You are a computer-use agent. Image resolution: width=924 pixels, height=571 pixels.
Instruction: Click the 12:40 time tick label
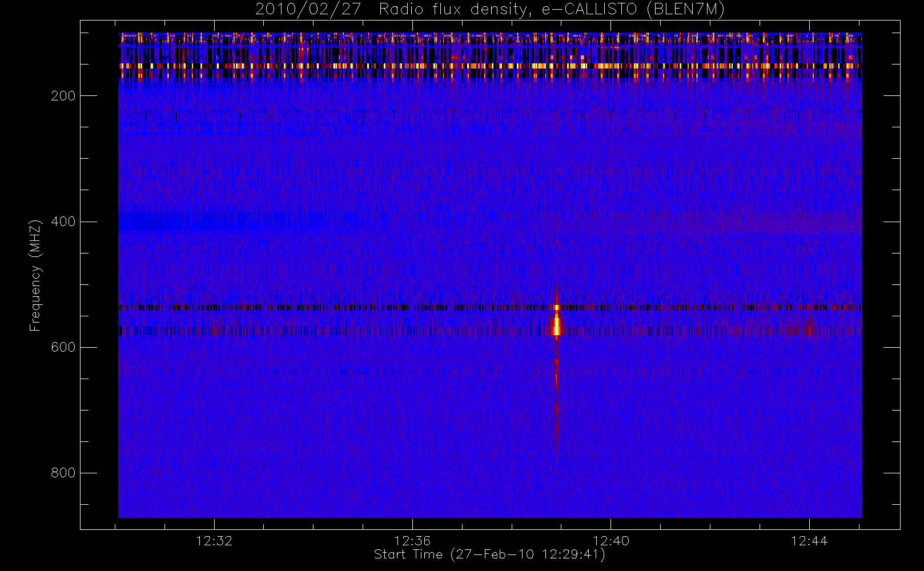[610, 541]
